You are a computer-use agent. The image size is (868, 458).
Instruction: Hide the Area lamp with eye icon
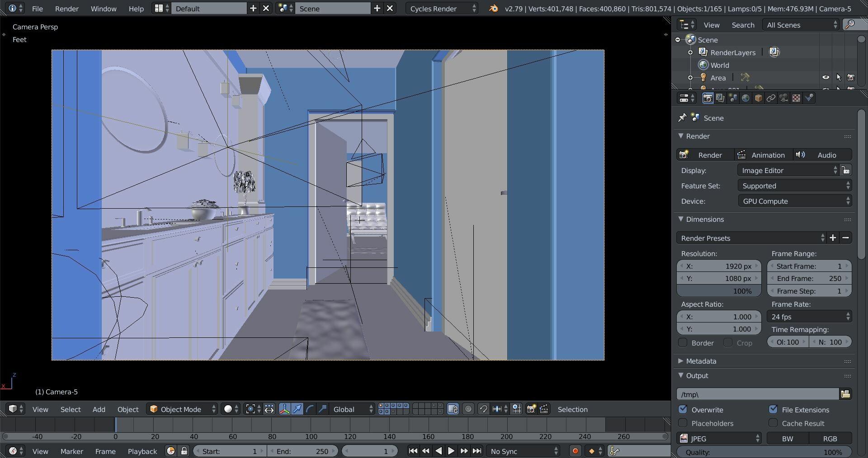826,78
